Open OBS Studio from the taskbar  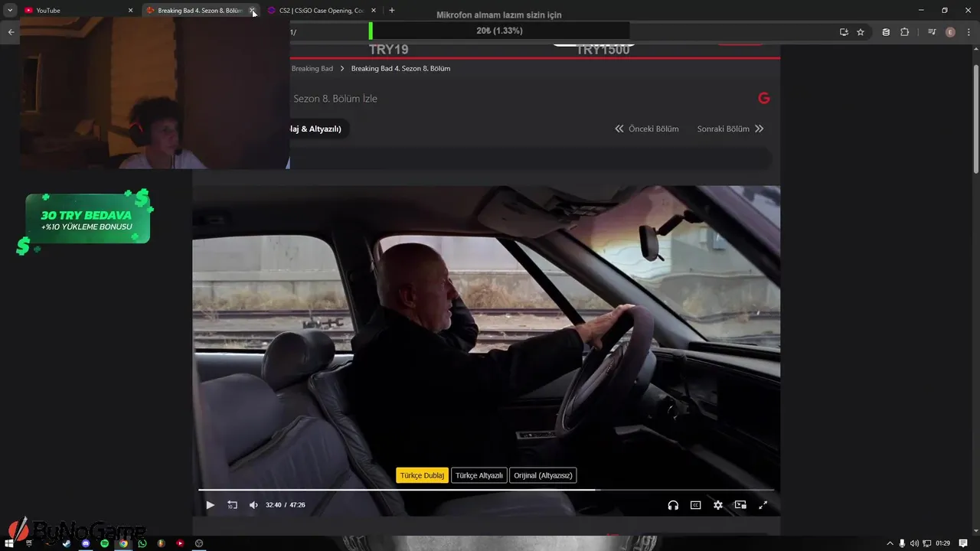click(x=199, y=543)
